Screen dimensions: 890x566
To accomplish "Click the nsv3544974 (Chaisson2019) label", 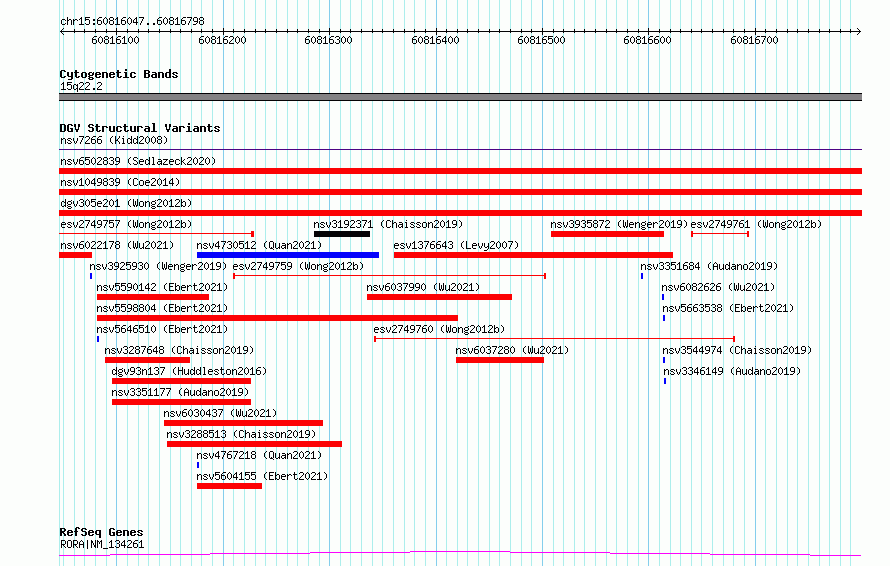I will click(x=737, y=350).
